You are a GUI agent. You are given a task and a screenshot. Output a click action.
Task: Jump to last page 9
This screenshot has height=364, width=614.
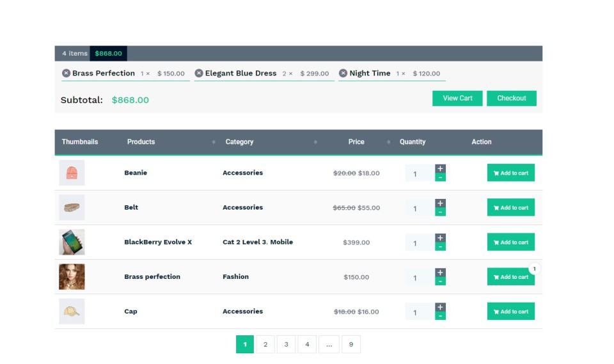(350, 345)
